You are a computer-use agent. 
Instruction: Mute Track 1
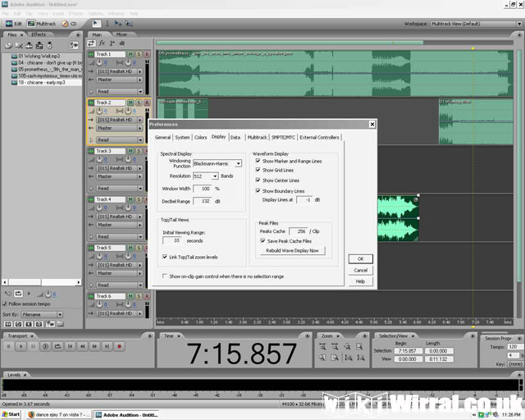130,54
